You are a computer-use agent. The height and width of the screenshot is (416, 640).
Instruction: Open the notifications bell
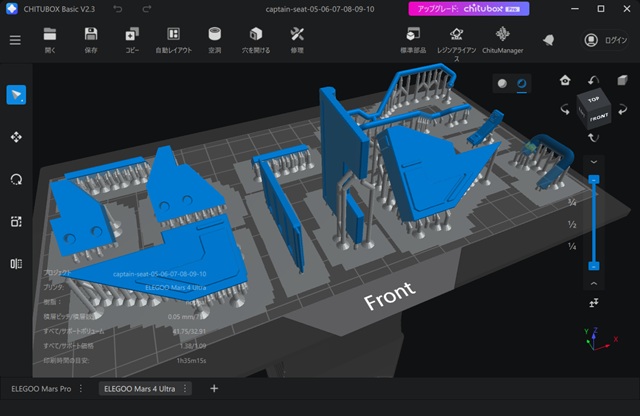pos(549,40)
